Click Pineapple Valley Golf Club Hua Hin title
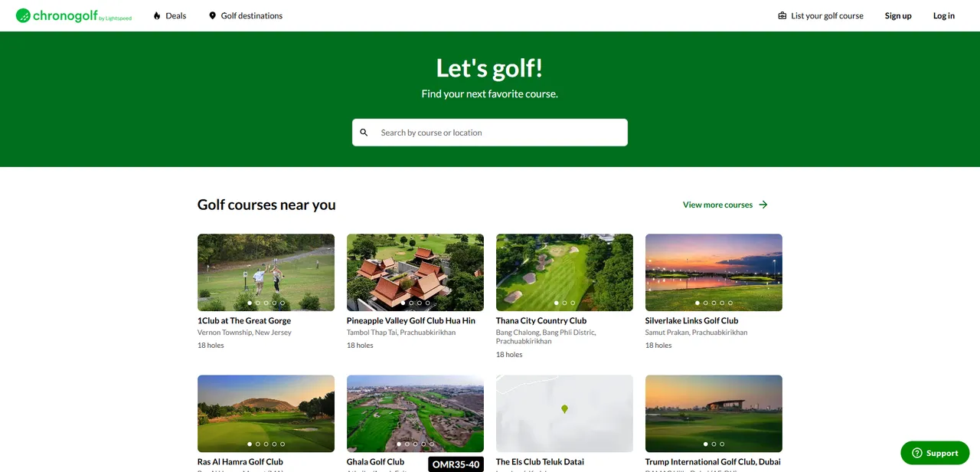This screenshot has height=472, width=980. 411,320
